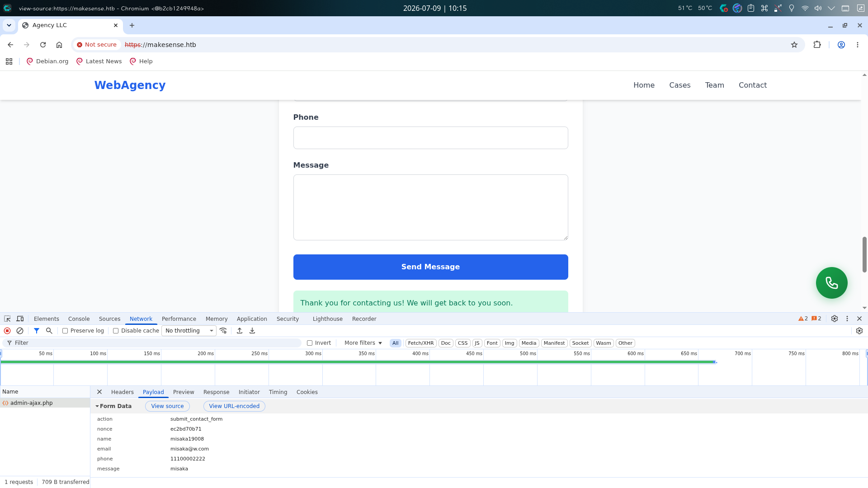Toggle the network filter funnel icon

(x=37, y=331)
